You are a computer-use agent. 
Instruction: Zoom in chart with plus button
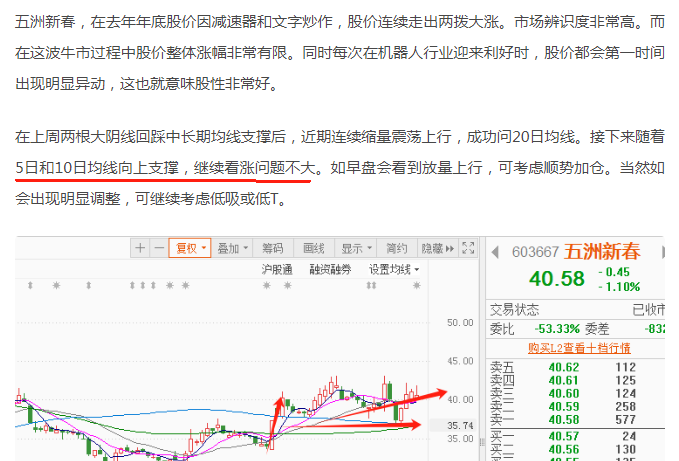coord(140,248)
